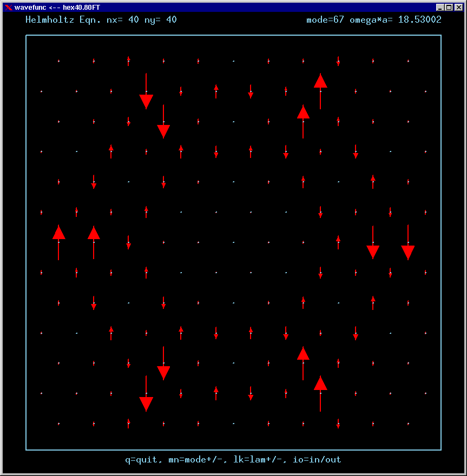
Task: Click the bottommost large upward red arrow
Action: point(320,393)
